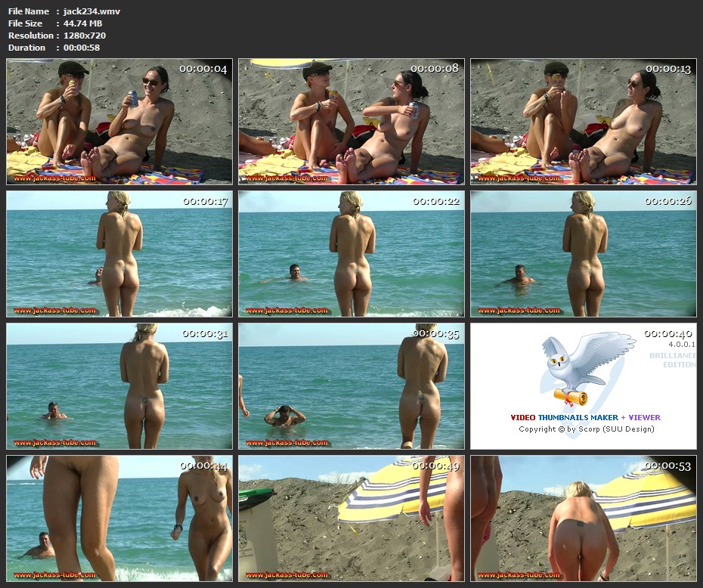Select the thumbnail at 00:00:22
Screen dimensions: 703x588
(351, 254)
